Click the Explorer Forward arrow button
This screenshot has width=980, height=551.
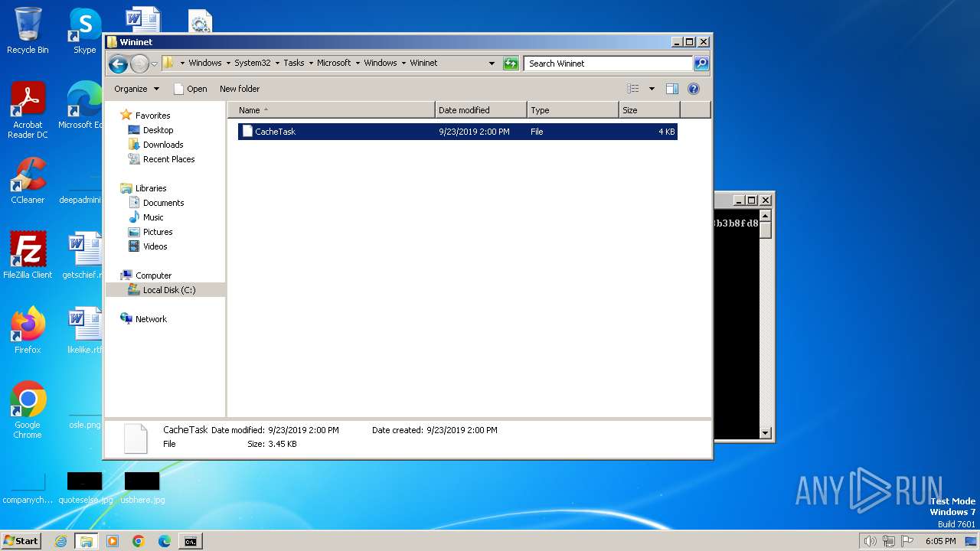(x=139, y=64)
